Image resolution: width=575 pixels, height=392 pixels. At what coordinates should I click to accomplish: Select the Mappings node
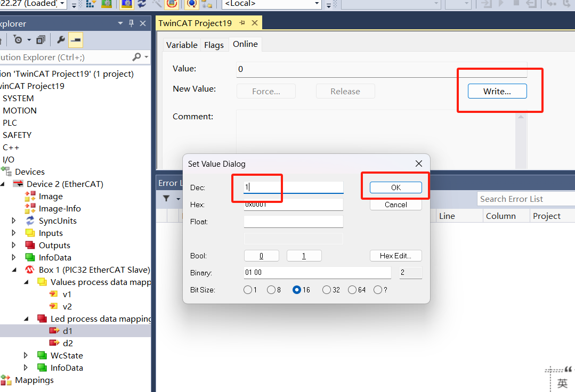pyautogui.click(x=34, y=380)
